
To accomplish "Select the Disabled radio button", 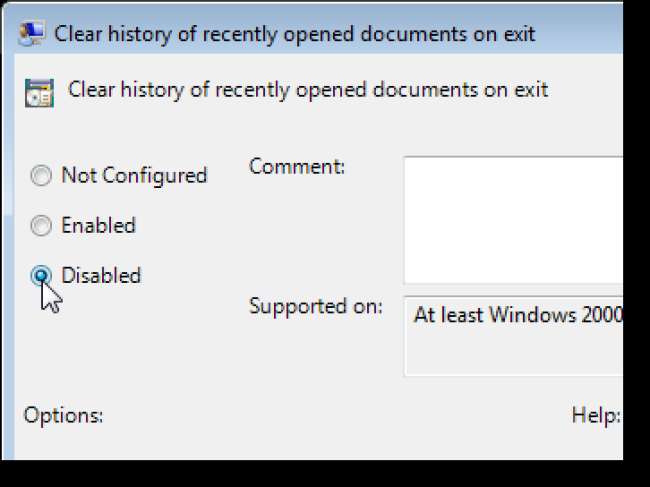I will tap(41, 276).
